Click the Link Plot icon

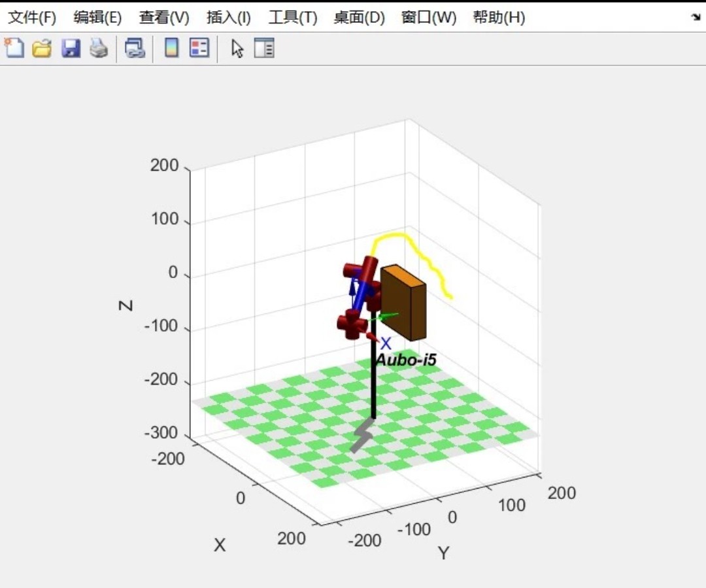135,48
